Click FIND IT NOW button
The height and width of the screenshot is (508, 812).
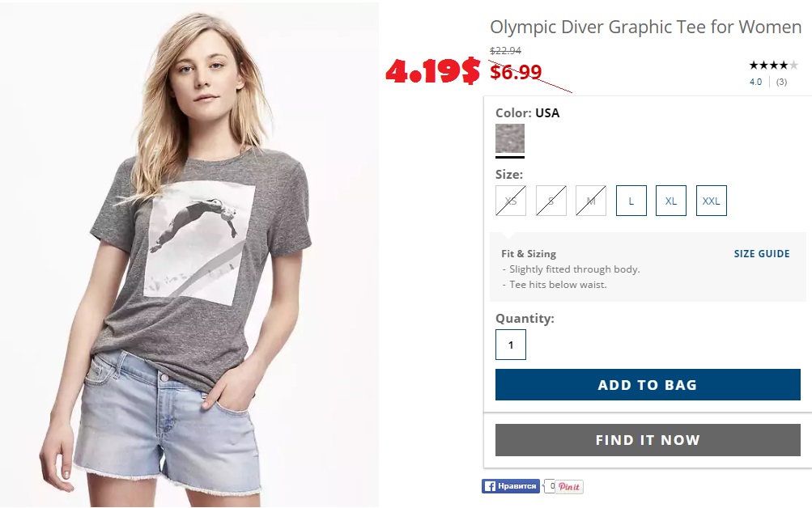[x=648, y=440]
